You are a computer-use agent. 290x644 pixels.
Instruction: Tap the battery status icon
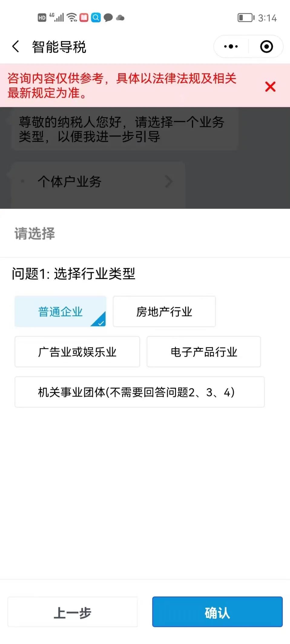[246, 18]
